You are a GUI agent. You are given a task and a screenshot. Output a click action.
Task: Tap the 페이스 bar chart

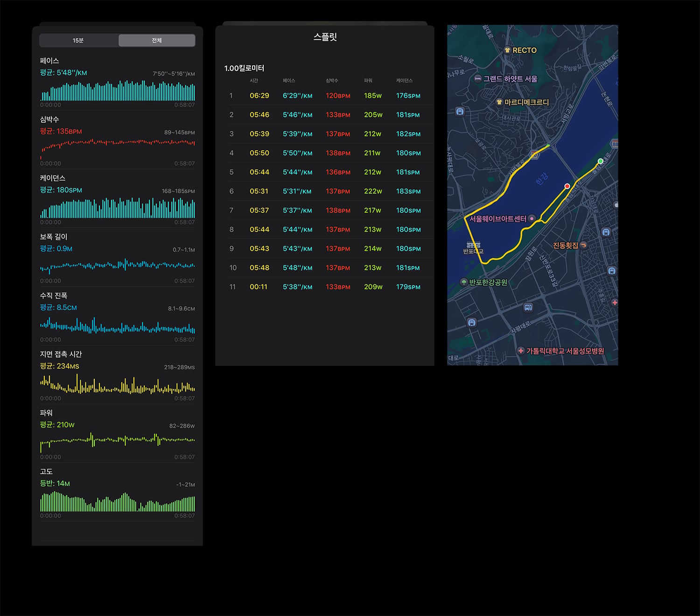tap(118, 91)
